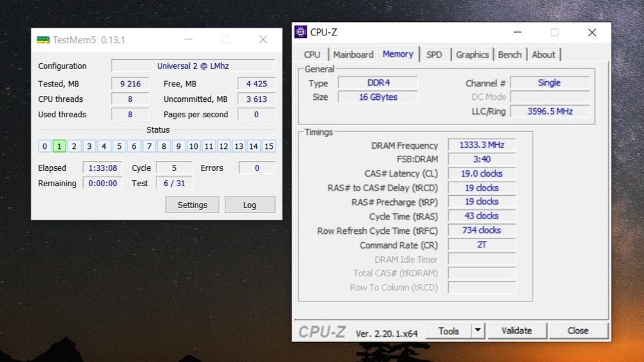
Task: Click status thread box 7
Action: pyautogui.click(x=149, y=146)
